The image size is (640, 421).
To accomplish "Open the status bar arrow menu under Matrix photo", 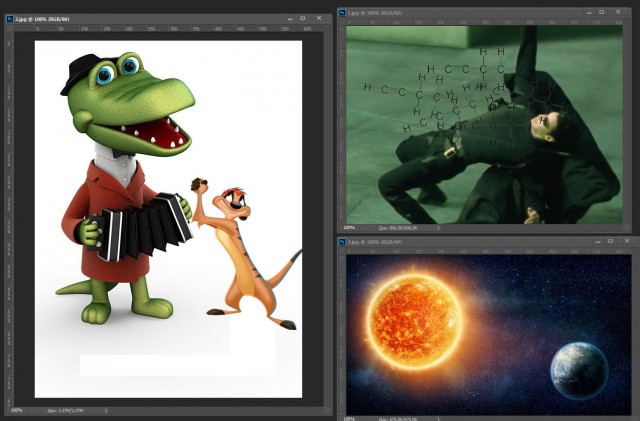I will click(x=439, y=228).
